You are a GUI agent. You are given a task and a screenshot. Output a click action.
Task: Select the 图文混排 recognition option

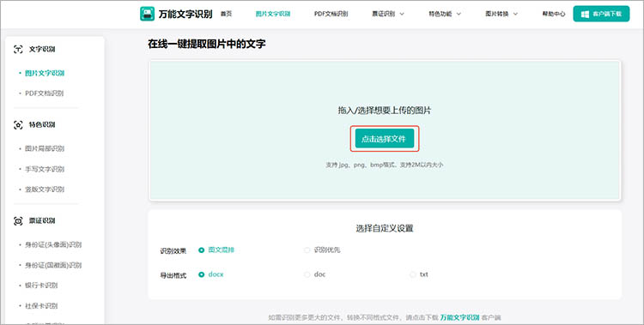coord(216,250)
